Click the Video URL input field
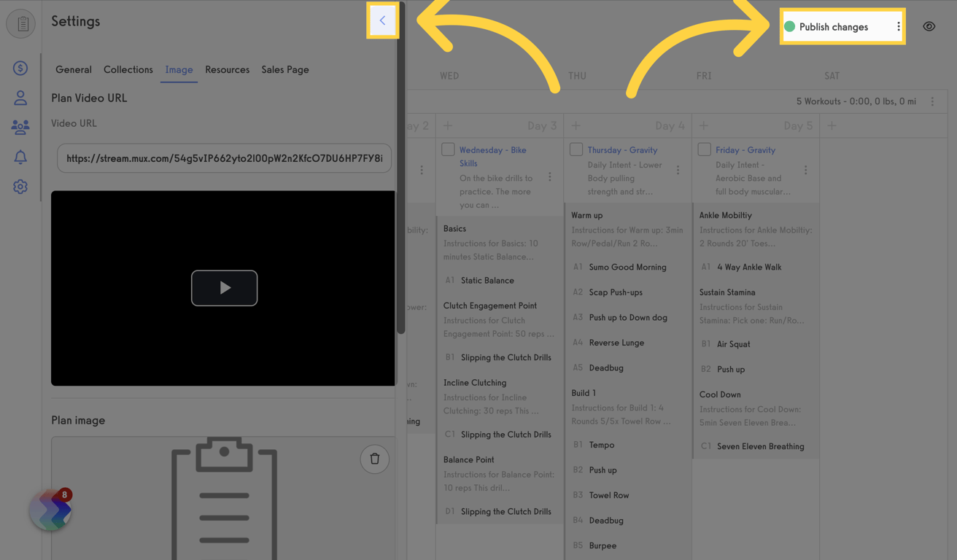The height and width of the screenshot is (560, 957). [224, 157]
